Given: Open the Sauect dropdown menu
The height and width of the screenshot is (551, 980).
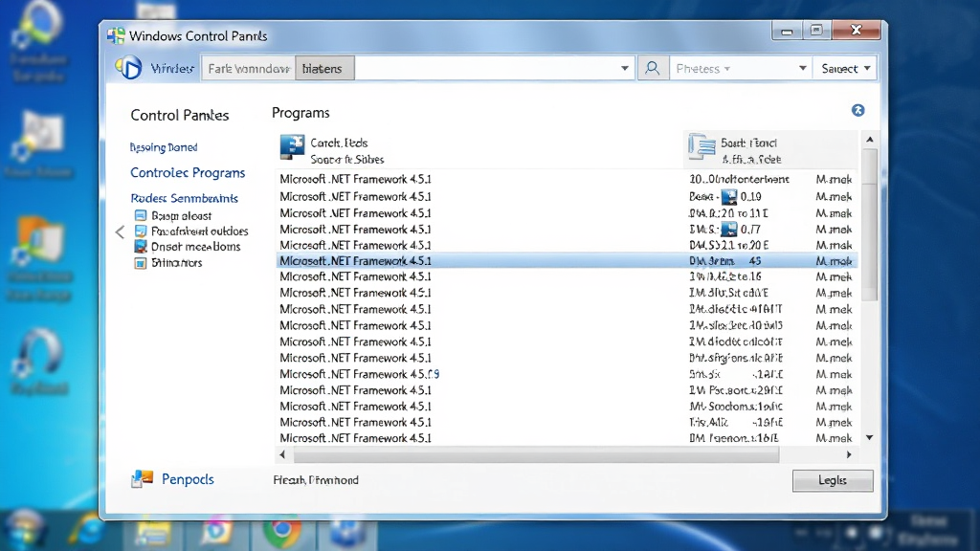Looking at the screenshot, I should [x=846, y=68].
